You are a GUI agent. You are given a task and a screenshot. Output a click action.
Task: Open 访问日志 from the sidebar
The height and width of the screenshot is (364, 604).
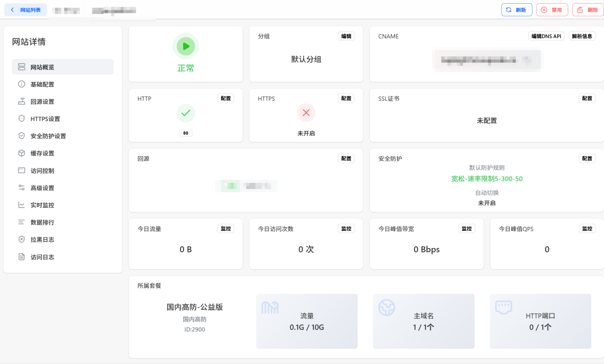(42, 257)
